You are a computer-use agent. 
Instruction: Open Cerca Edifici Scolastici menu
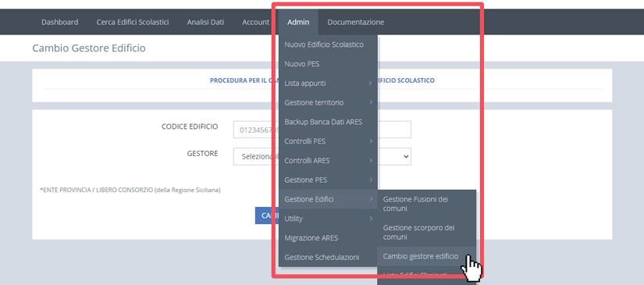[x=133, y=22]
